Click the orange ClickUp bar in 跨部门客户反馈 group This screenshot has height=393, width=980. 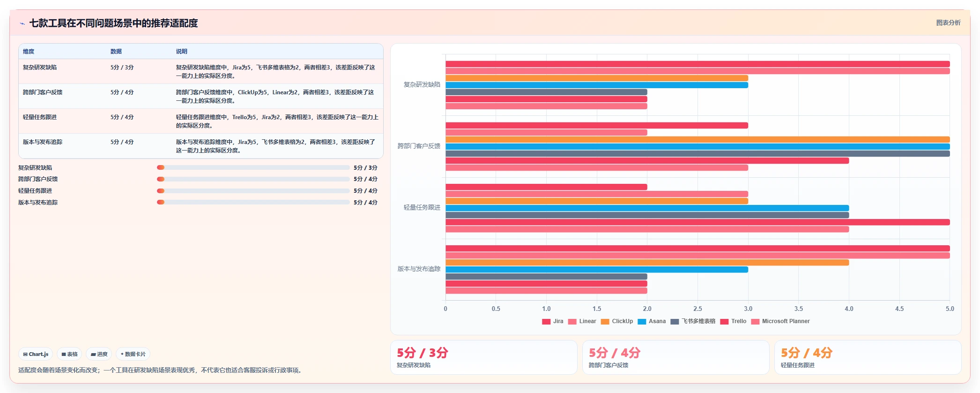click(698, 140)
